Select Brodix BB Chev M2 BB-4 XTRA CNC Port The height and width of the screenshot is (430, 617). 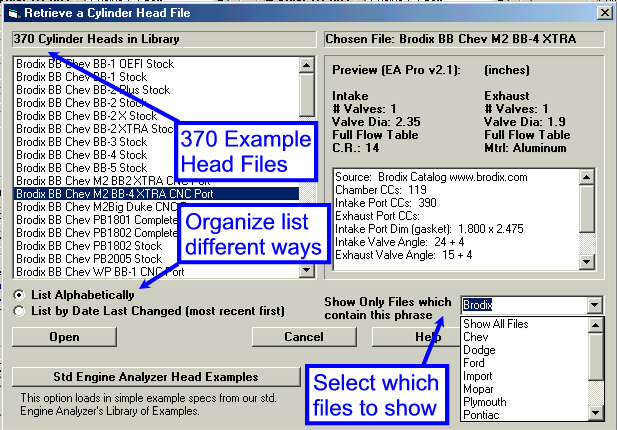[x=157, y=194]
